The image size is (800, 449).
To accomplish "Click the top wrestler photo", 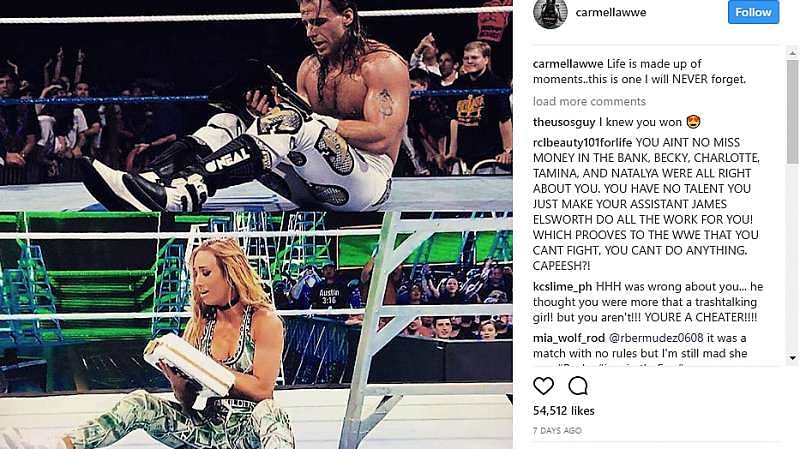I will coord(256,106).
